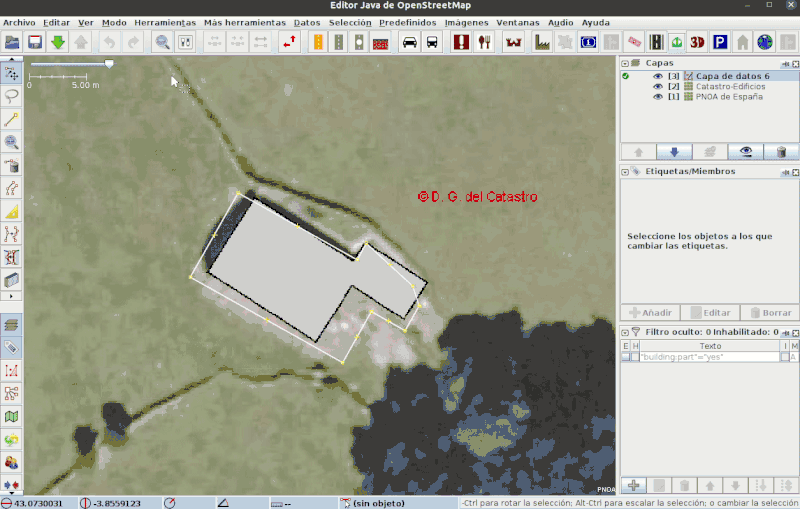
Task: Toggle visibility of Catastro-Edificios layer
Action: 658,87
